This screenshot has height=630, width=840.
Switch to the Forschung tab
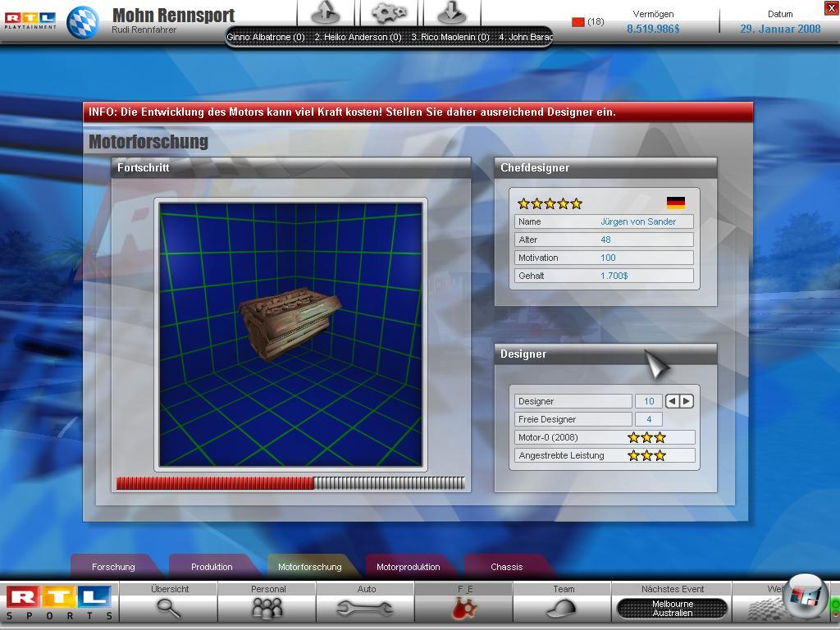click(113, 567)
